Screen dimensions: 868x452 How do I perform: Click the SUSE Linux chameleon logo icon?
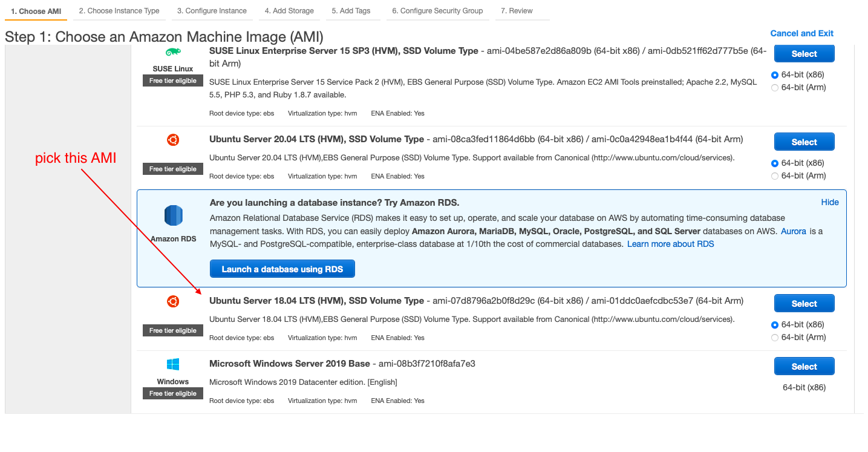click(x=173, y=53)
